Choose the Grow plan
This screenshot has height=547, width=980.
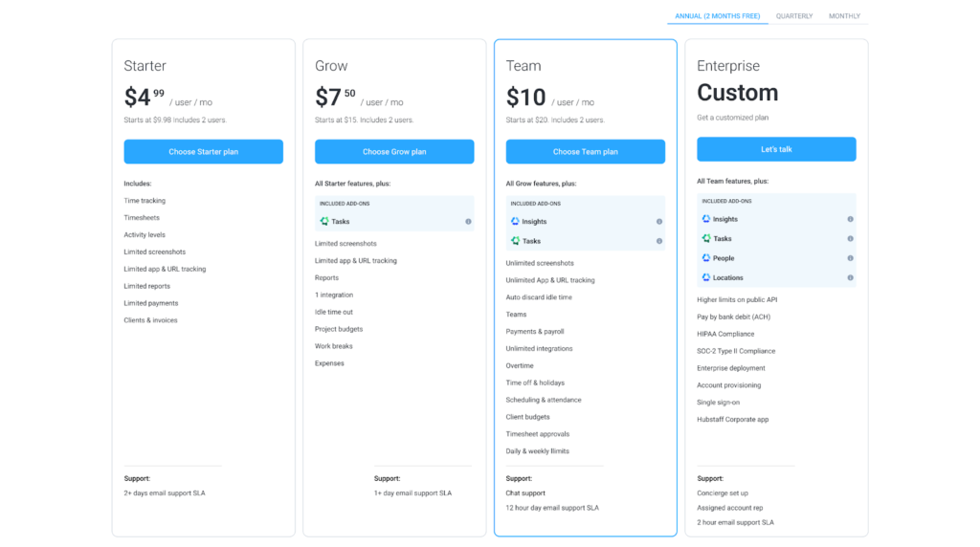(x=394, y=152)
